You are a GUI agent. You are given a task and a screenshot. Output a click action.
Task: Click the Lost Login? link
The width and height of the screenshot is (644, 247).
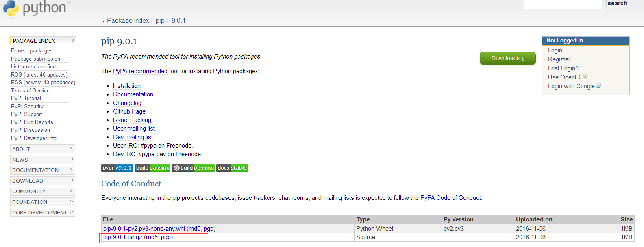tap(563, 68)
